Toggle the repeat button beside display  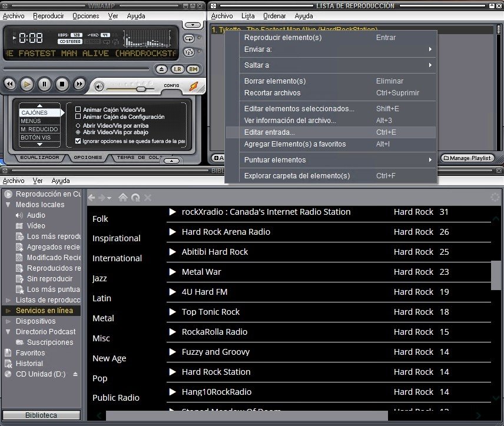coord(188,39)
